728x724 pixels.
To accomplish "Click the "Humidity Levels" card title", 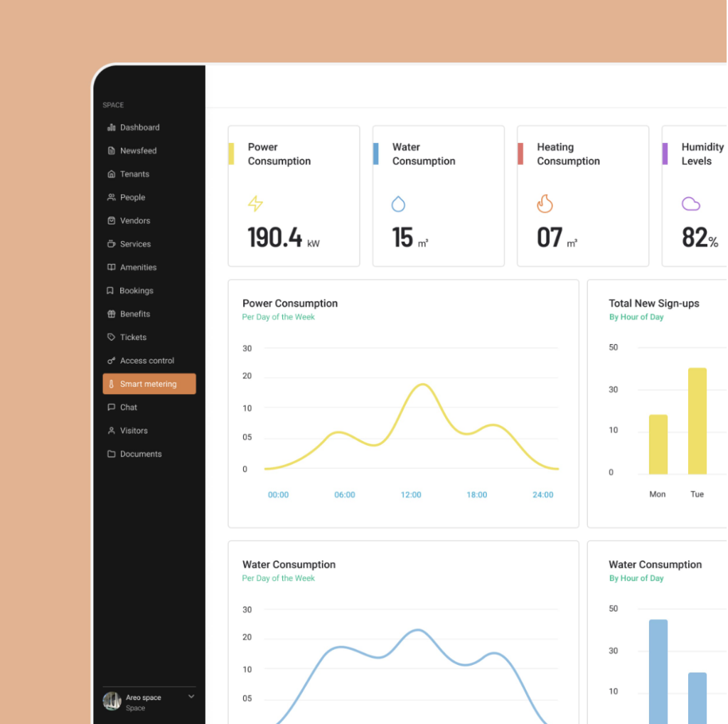I will click(x=702, y=154).
